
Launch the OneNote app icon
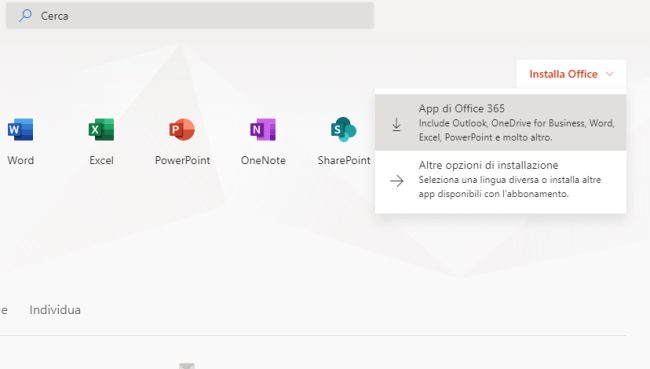click(x=263, y=129)
